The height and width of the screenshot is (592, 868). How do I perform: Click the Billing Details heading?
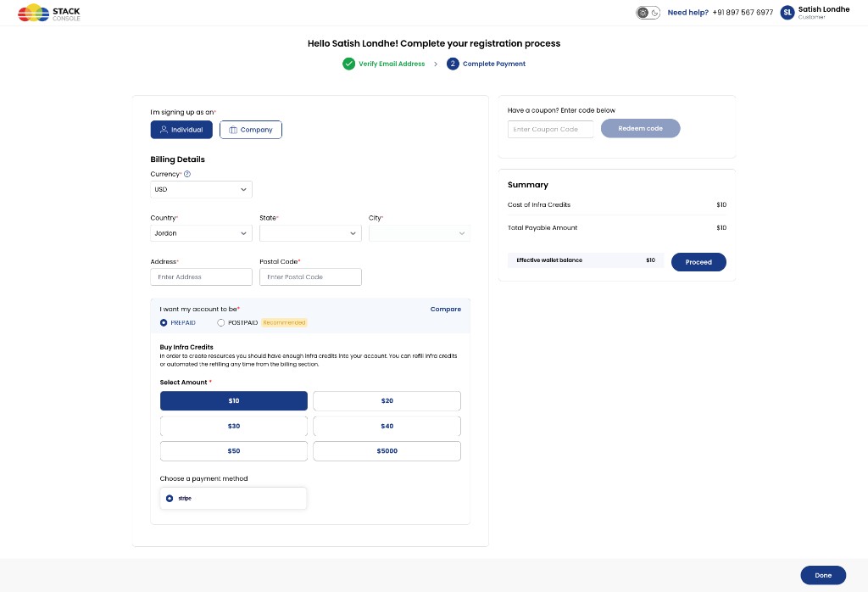click(178, 159)
